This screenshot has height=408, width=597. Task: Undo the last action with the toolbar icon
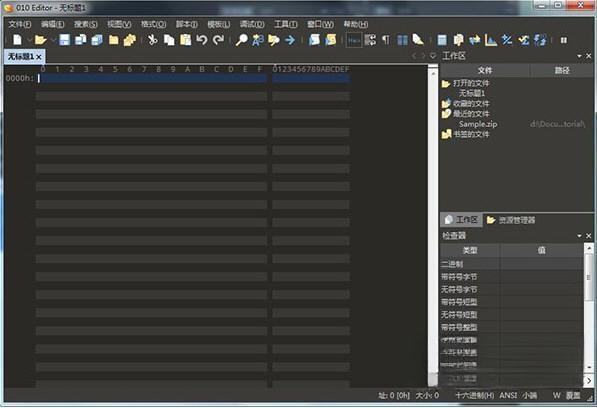(202, 40)
